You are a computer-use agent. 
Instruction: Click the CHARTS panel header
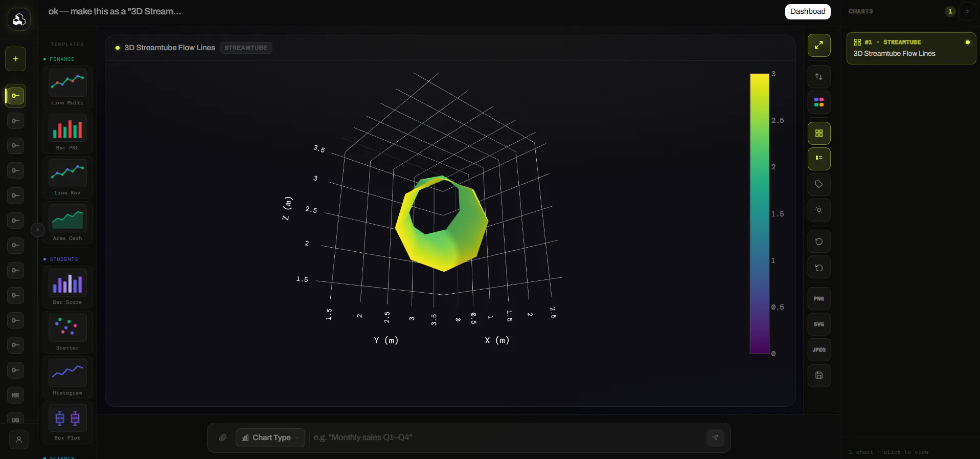(861, 11)
